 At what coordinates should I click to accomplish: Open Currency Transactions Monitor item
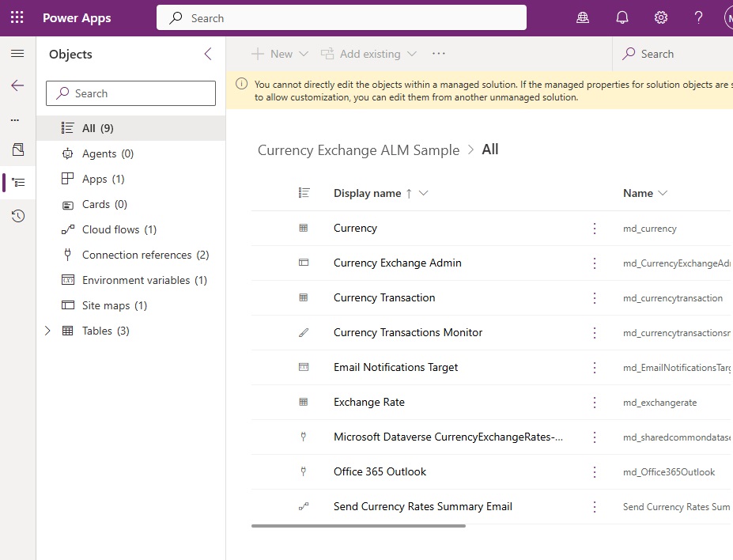(408, 332)
